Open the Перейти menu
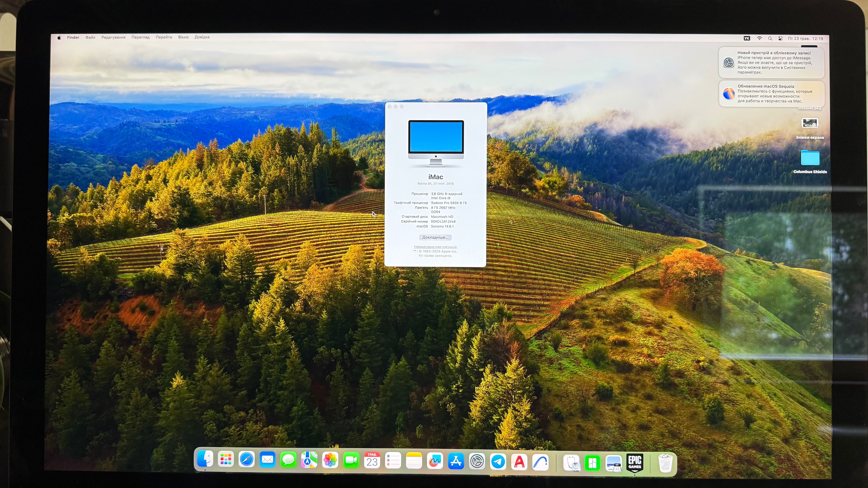This screenshot has width=868, height=488. coord(164,37)
